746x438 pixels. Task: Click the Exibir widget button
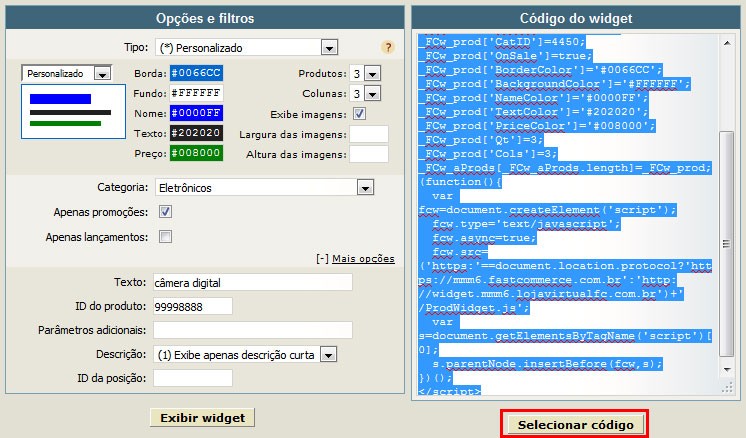[203, 418]
